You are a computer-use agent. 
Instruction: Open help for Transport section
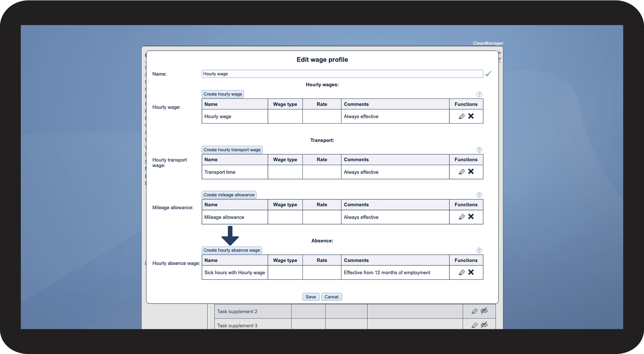(479, 150)
